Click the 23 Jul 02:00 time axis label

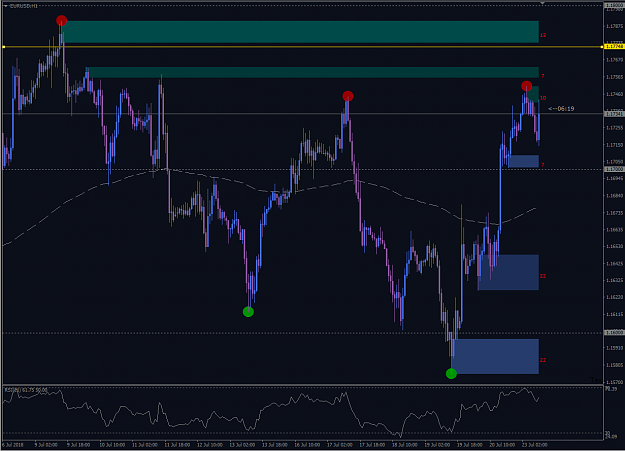click(535, 445)
